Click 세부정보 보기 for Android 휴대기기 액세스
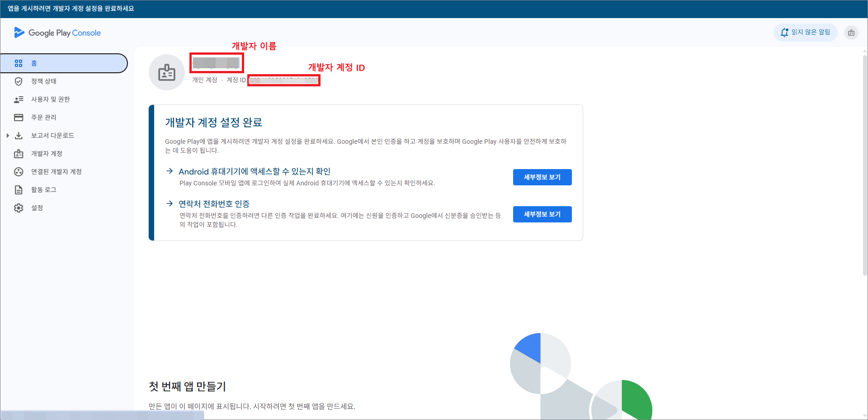The image size is (868, 420). pos(542,177)
